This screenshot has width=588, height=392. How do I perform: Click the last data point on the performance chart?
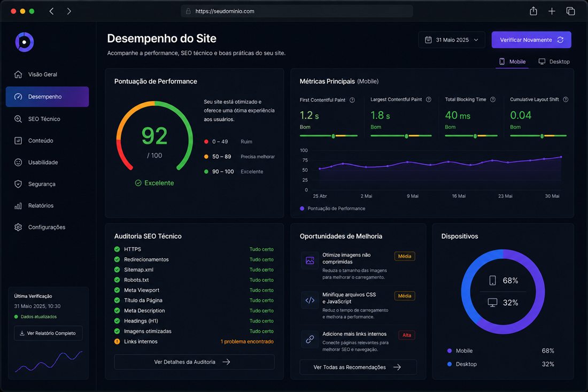561,157
